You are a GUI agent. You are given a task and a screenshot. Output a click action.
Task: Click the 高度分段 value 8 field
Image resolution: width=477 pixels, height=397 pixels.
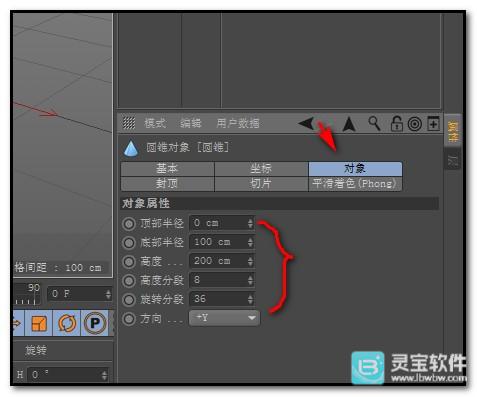coord(222,280)
